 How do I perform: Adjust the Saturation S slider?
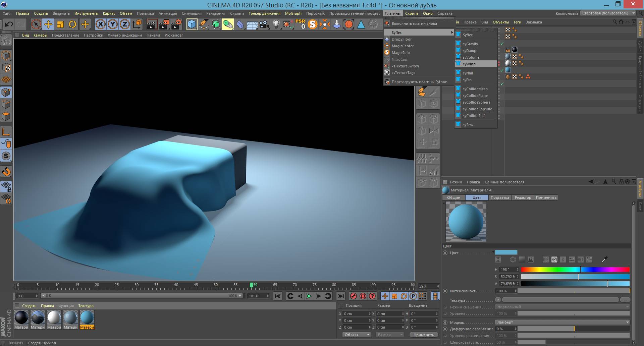click(575, 277)
